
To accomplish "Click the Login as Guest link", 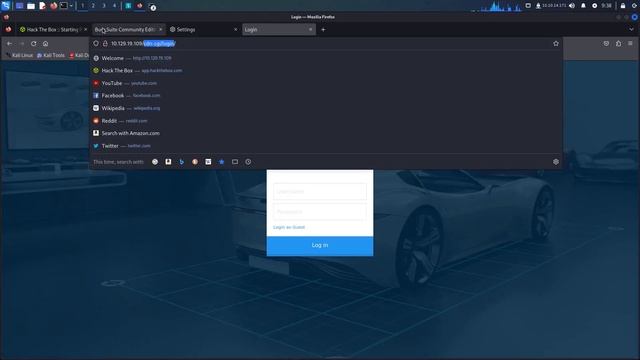I will pos(289,227).
